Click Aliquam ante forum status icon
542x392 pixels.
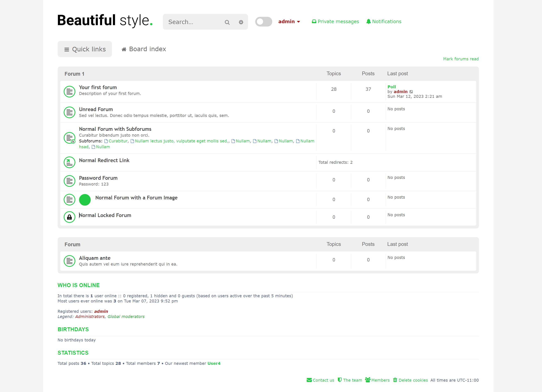pyautogui.click(x=70, y=261)
